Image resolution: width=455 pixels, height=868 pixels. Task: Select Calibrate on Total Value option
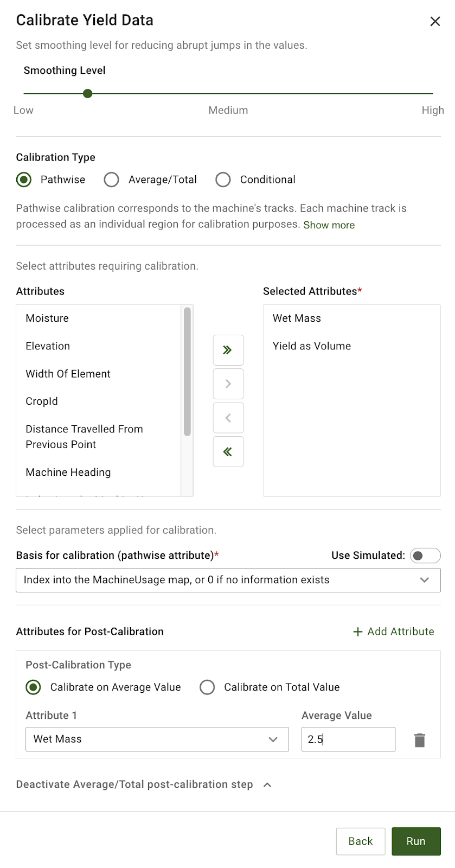207,687
